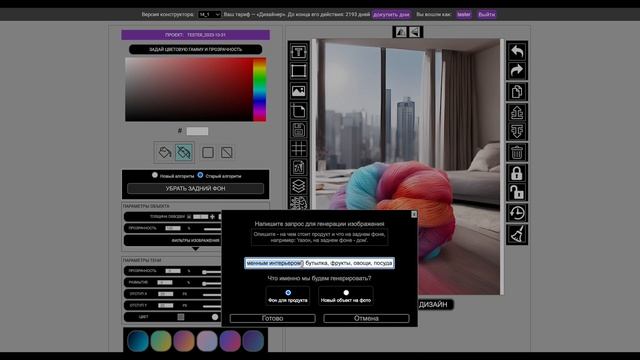
Task: Select the square outline icon
Action: pyautogui.click(x=208, y=152)
